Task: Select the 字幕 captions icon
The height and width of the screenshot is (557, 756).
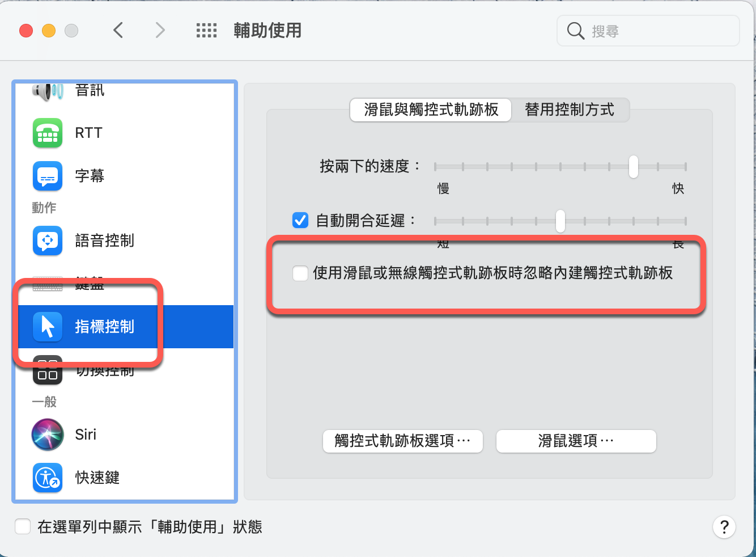Action: [x=48, y=176]
